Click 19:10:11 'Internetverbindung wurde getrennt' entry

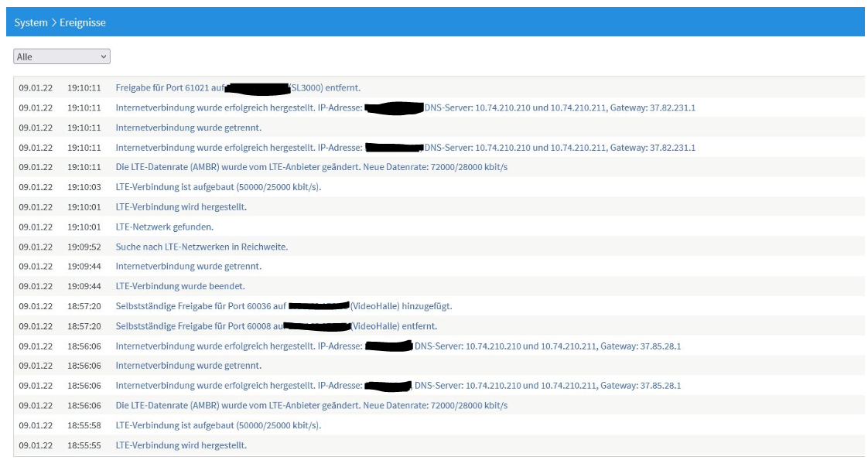pyautogui.click(x=188, y=128)
